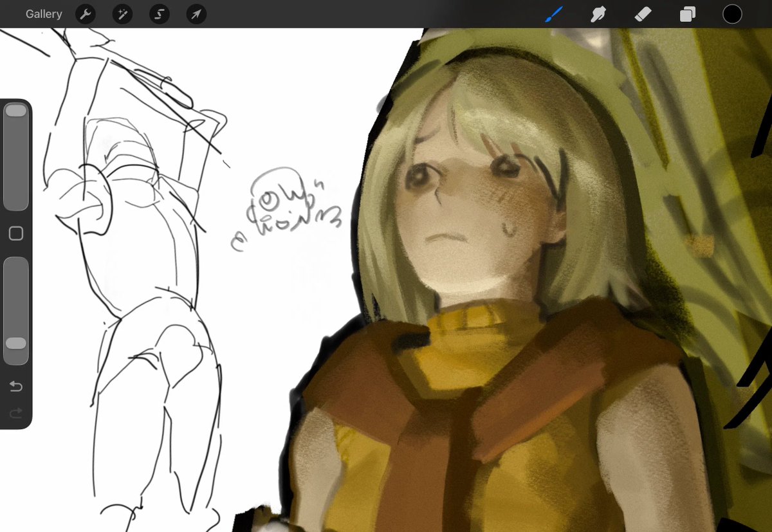Tap the brush size slider handle
Screen dimensions: 772x532
[x=16, y=111]
